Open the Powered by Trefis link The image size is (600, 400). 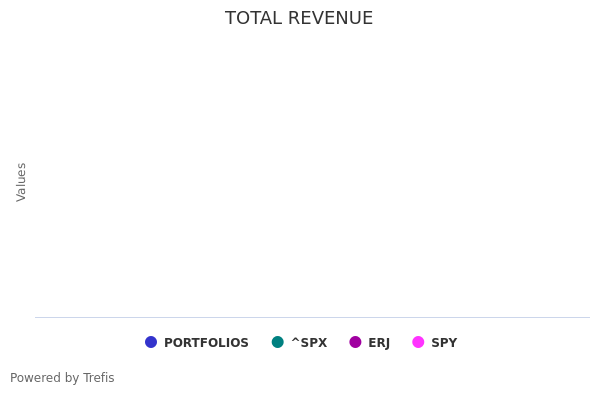pos(62,378)
